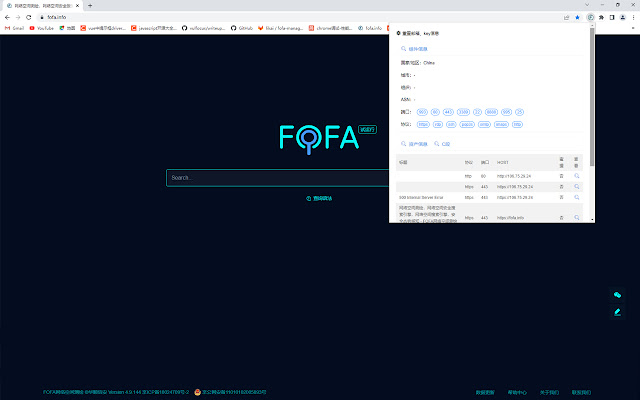
Task: Click the link below the search box
Action: tap(319, 198)
